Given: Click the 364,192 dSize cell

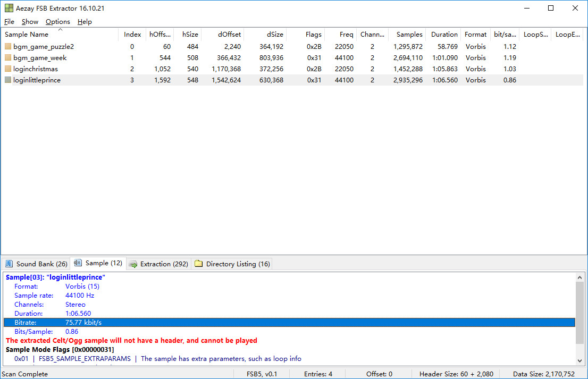Looking at the screenshot, I should (272, 46).
